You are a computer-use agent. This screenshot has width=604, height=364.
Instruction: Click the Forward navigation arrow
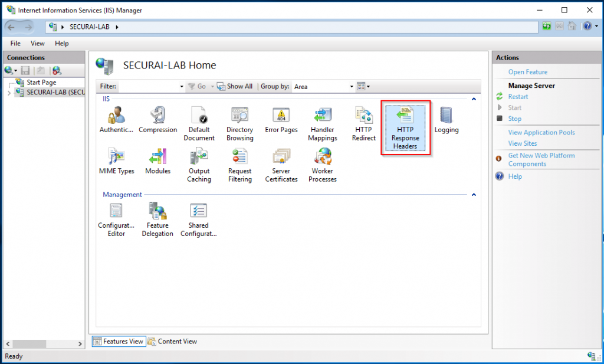click(x=28, y=27)
